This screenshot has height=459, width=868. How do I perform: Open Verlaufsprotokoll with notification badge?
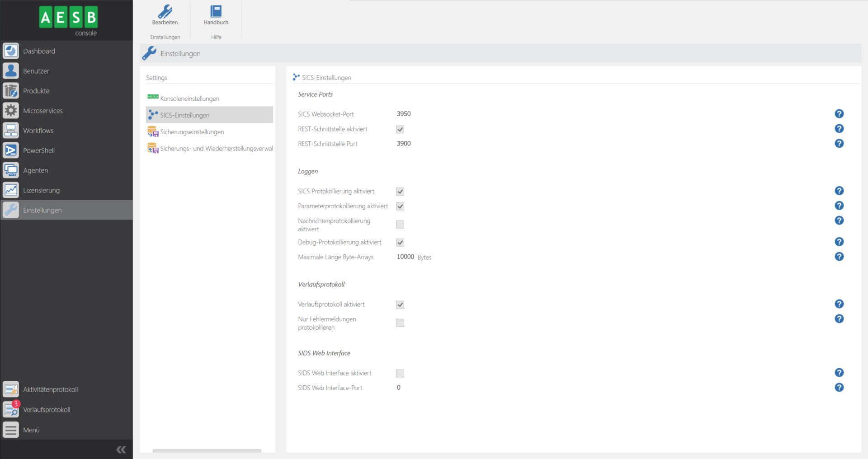(x=12, y=409)
